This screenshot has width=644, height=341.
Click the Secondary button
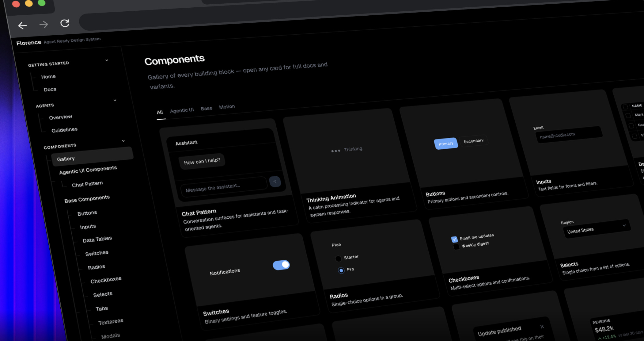(x=474, y=141)
